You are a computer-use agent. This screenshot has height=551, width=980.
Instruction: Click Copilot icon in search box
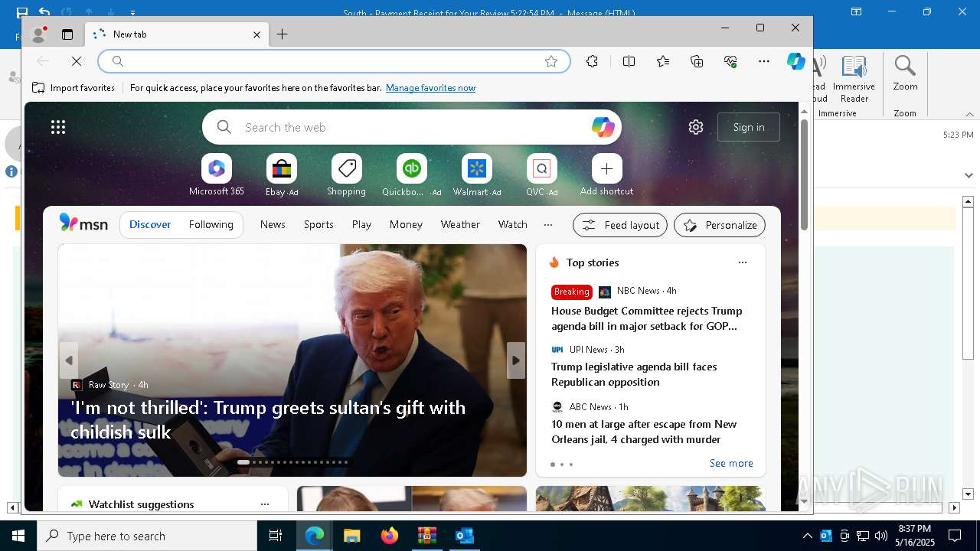pos(603,127)
